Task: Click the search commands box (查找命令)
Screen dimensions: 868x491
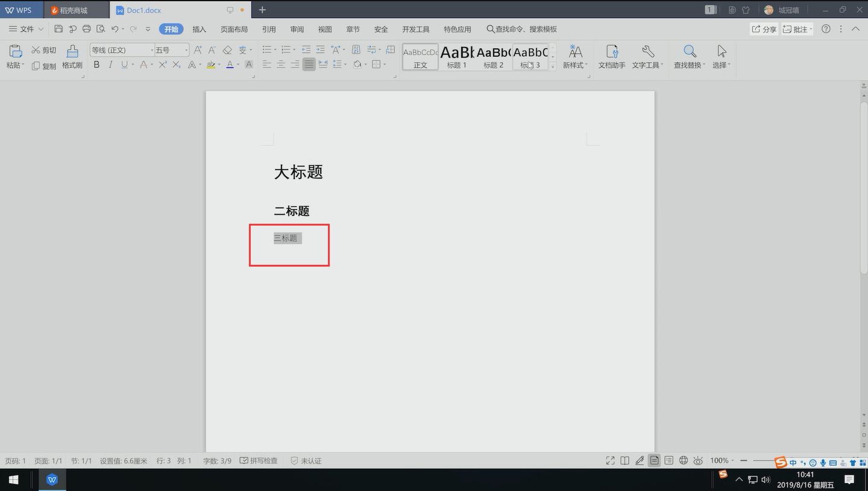Action: (x=522, y=29)
